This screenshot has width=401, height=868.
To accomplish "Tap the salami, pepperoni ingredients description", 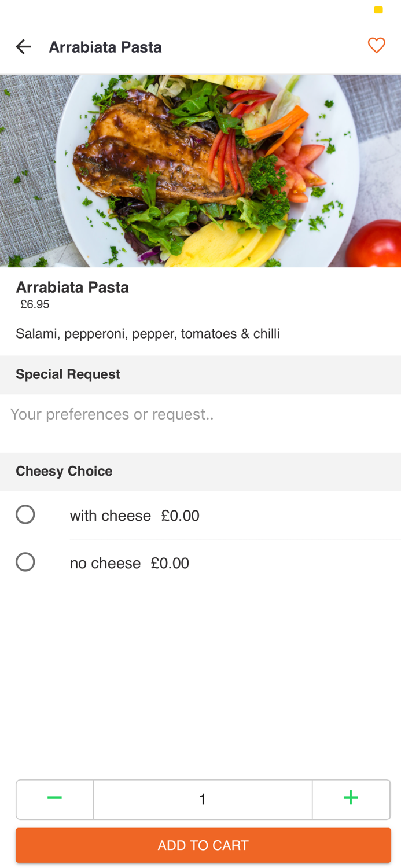I will coord(148,333).
